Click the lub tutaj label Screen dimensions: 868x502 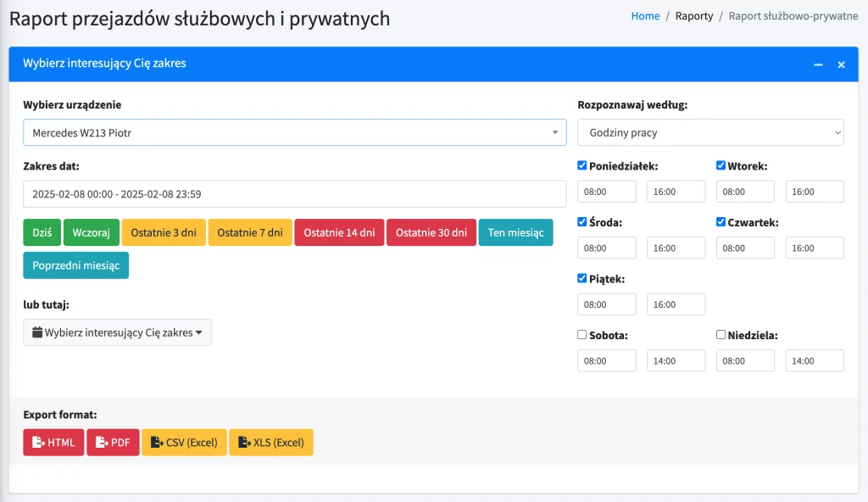tap(46, 304)
